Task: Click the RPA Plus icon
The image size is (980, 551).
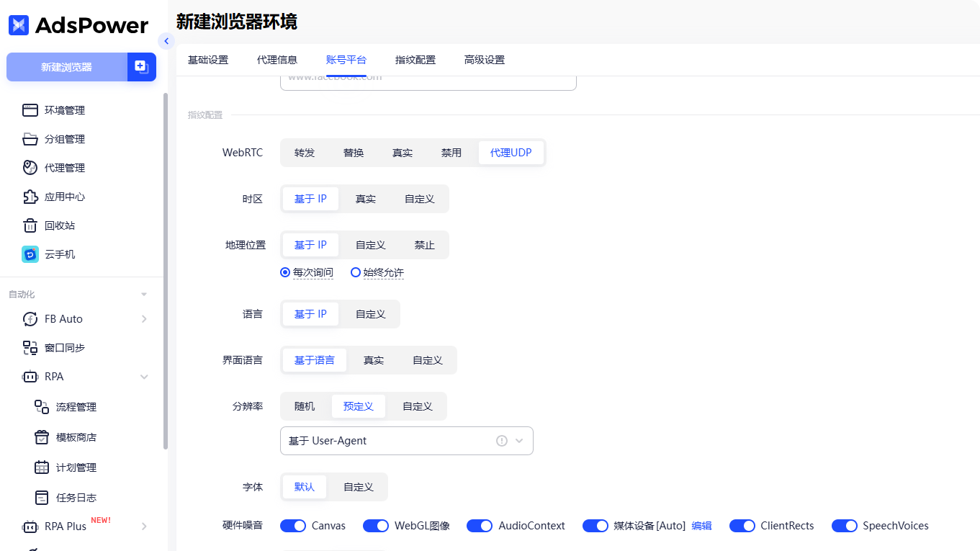Action: pyautogui.click(x=30, y=527)
